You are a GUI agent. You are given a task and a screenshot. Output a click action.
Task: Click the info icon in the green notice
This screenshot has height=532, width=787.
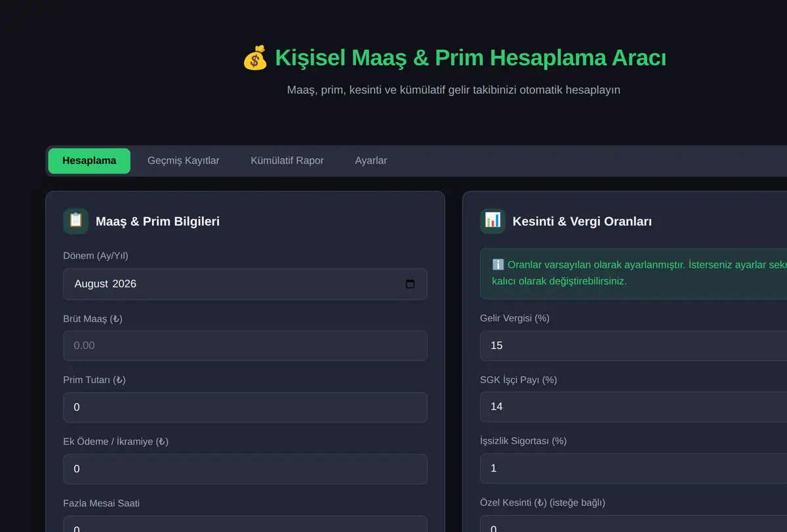498,264
